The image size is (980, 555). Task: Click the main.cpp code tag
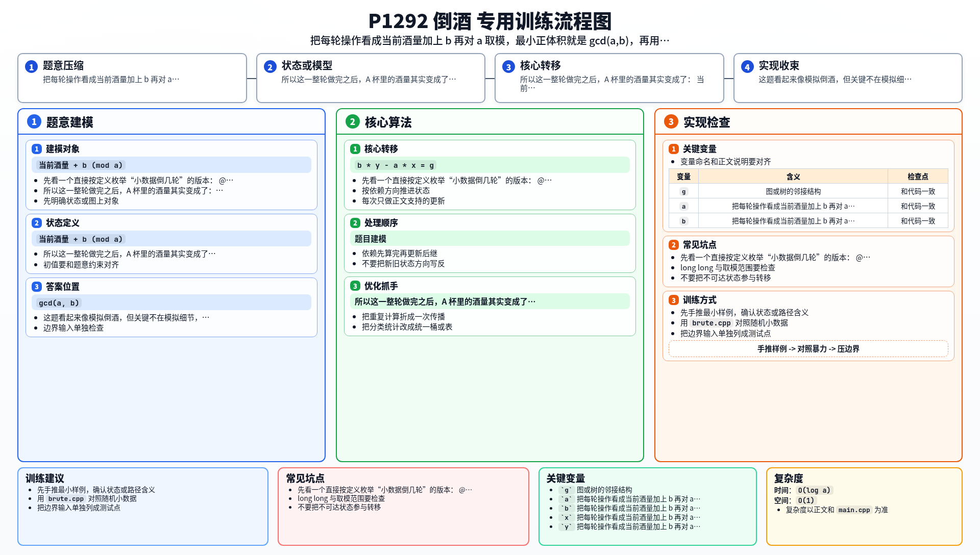tap(854, 510)
